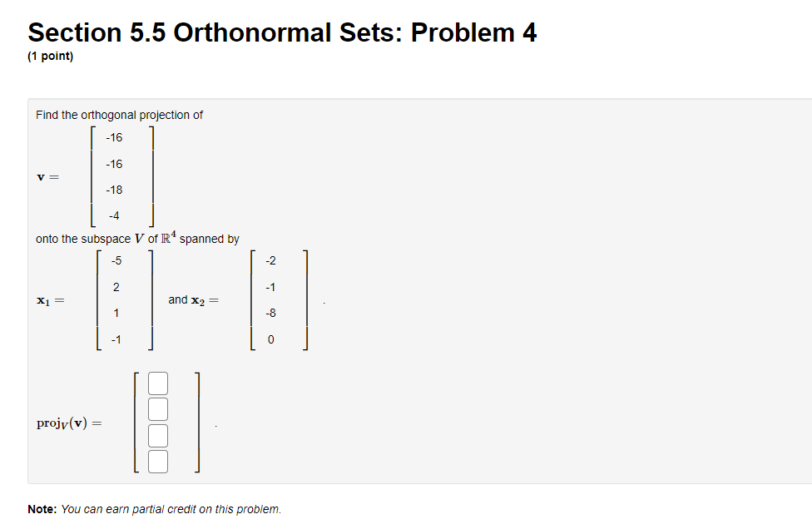Click the (1 point) label
This screenshot has width=812, height=529.
(x=47, y=56)
